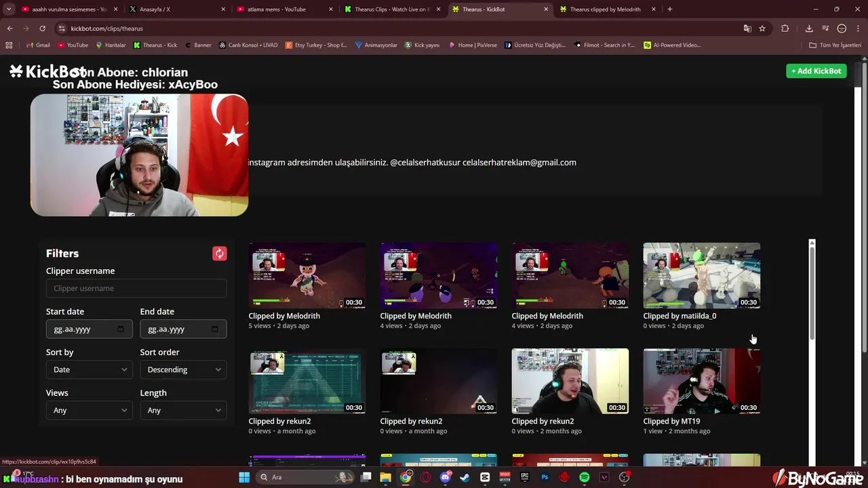Open Windows Start menu
The width and height of the screenshot is (868, 488).
point(244,477)
